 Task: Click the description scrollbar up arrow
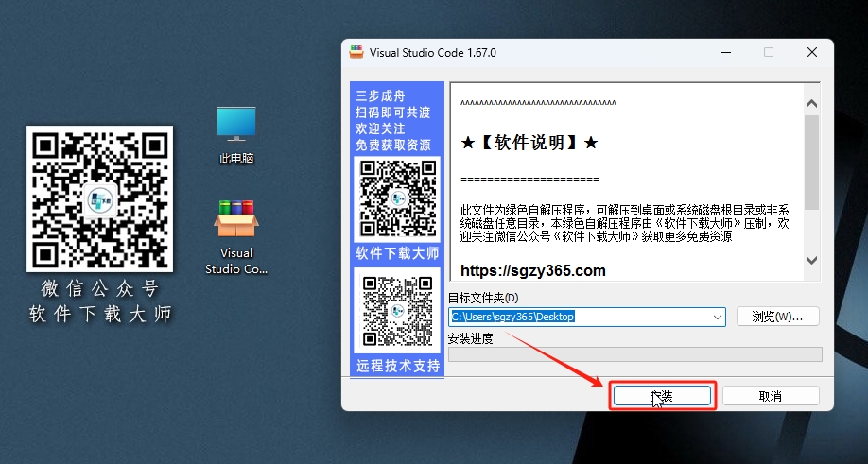pyautogui.click(x=811, y=103)
